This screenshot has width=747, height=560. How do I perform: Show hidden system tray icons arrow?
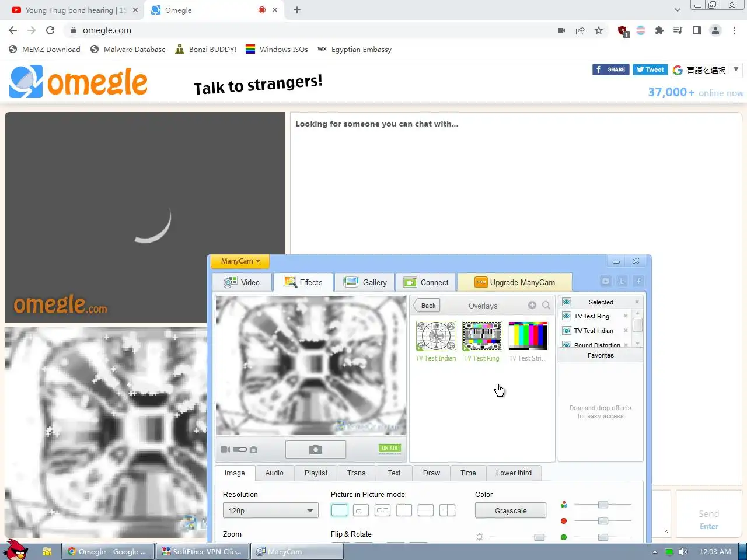tap(655, 551)
